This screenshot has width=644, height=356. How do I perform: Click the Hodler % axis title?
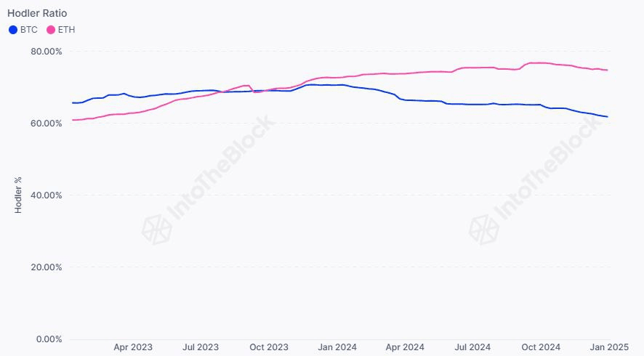(17, 195)
